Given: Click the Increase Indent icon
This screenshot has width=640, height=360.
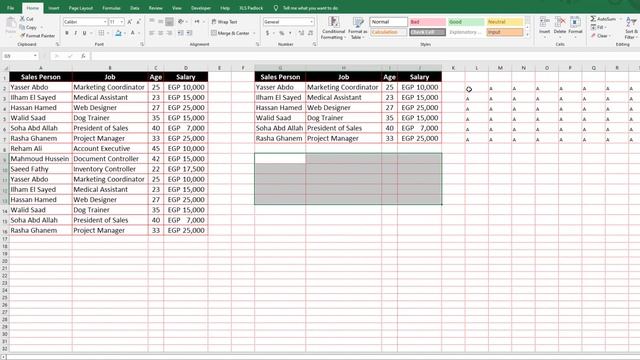Looking at the screenshot, I should click(x=189, y=33).
